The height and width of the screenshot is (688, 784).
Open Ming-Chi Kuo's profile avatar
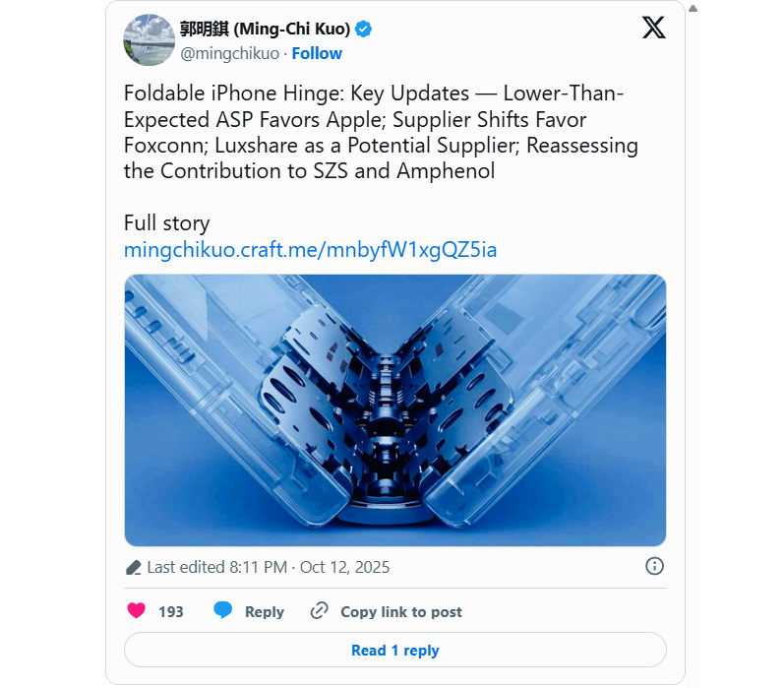pos(149,40)
